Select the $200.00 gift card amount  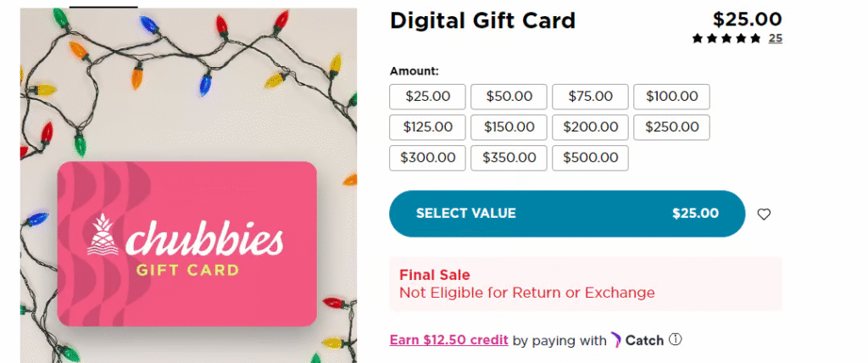590,127
